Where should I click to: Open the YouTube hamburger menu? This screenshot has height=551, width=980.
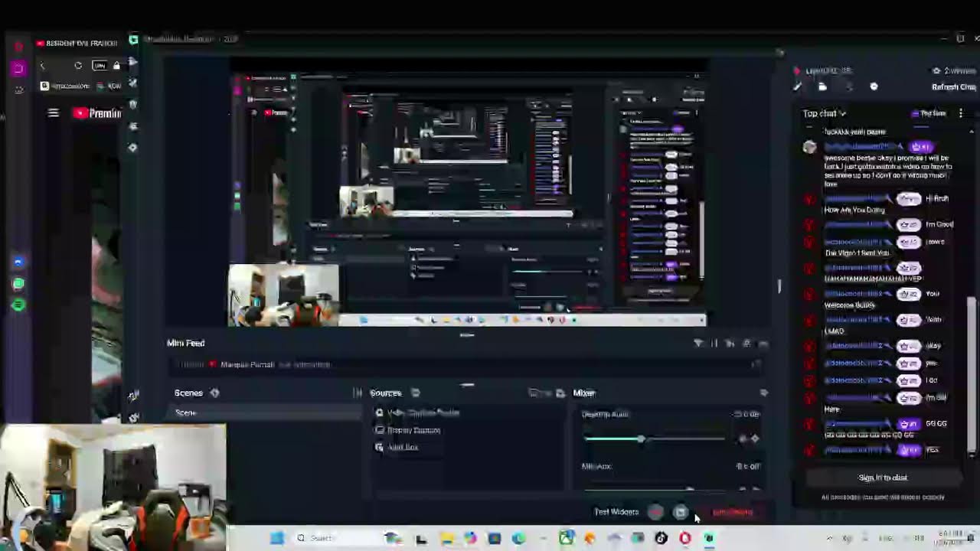pyautogui.click(x=54, y=113)
